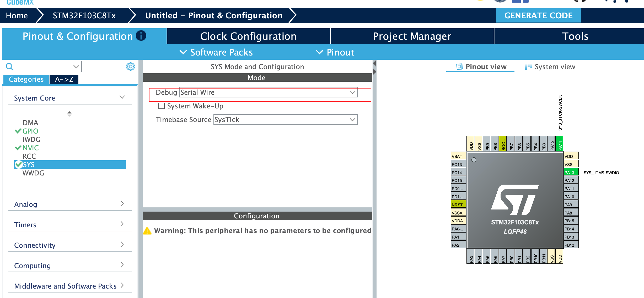644x298 pixels.
Task: Switch to System view
Action: [550, 67]
